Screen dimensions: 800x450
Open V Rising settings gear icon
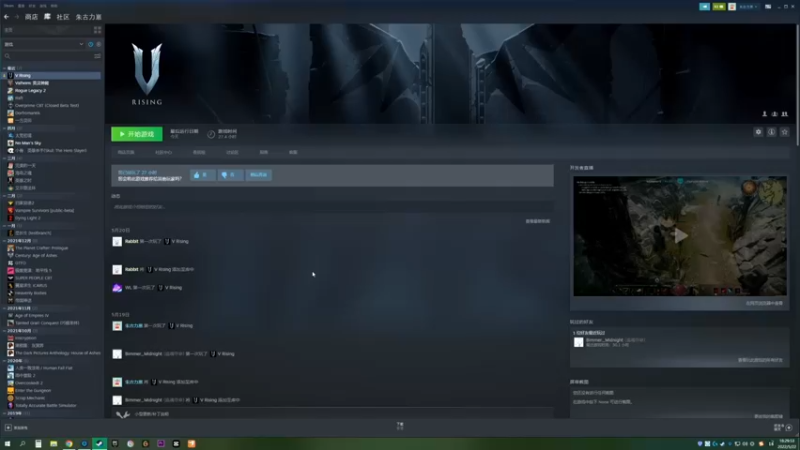758,132
